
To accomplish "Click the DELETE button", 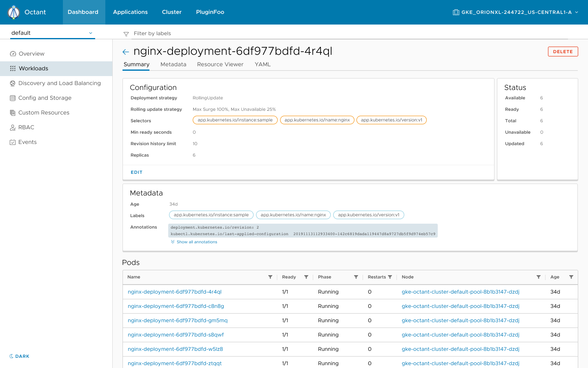I will pos(563,52).
